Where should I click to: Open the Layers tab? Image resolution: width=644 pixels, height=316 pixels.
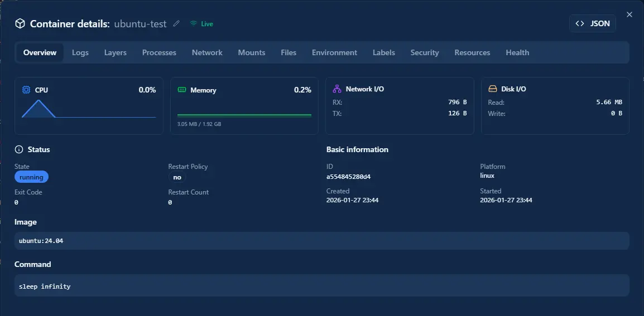click(116, 52)
